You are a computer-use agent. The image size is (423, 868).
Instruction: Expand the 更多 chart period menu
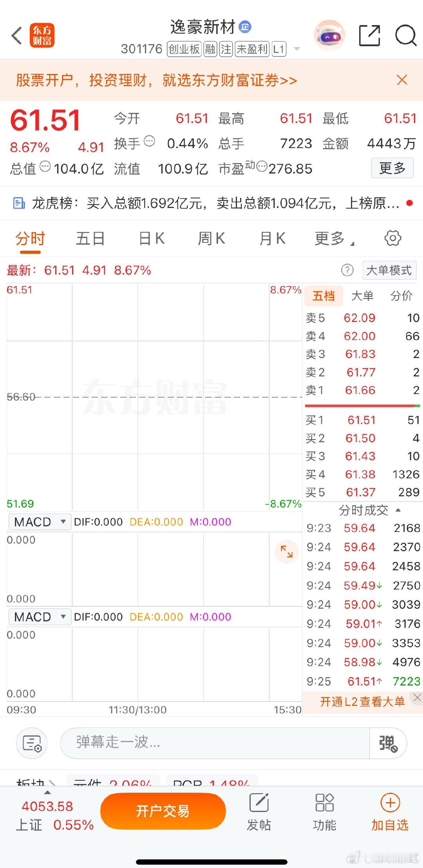point(334,238)
